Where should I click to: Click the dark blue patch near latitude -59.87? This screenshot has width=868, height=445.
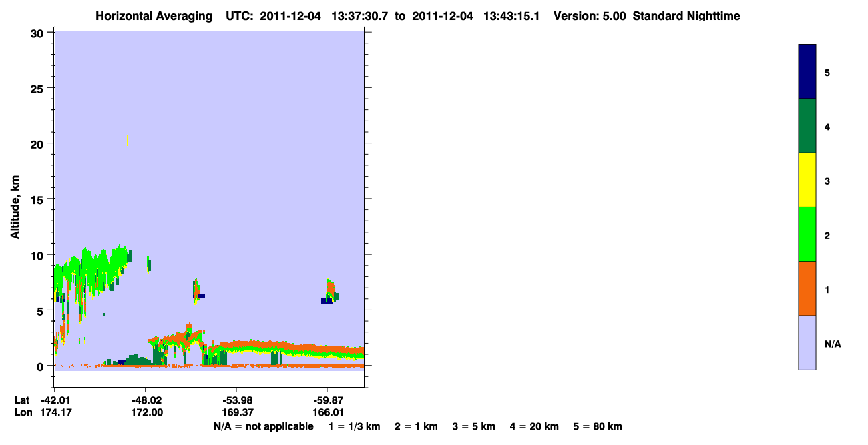point(327,301)
